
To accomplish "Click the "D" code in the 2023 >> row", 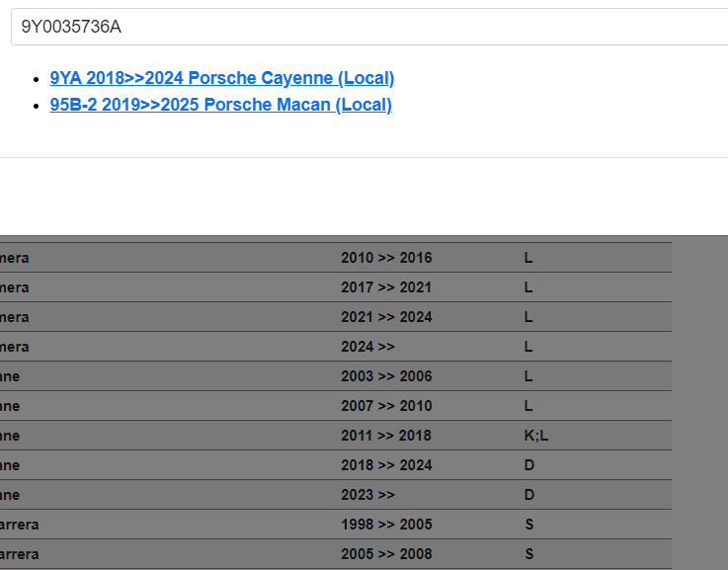I will coord(529,495).
